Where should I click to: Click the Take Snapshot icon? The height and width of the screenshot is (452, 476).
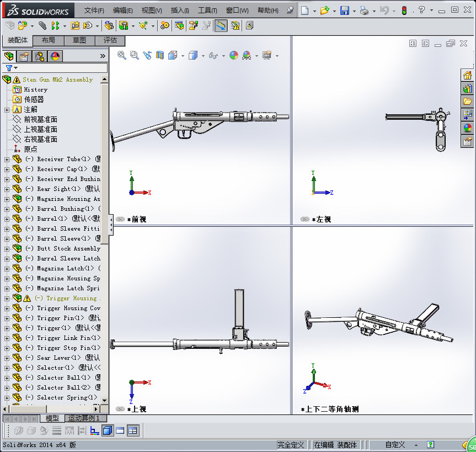coord(249,25)
